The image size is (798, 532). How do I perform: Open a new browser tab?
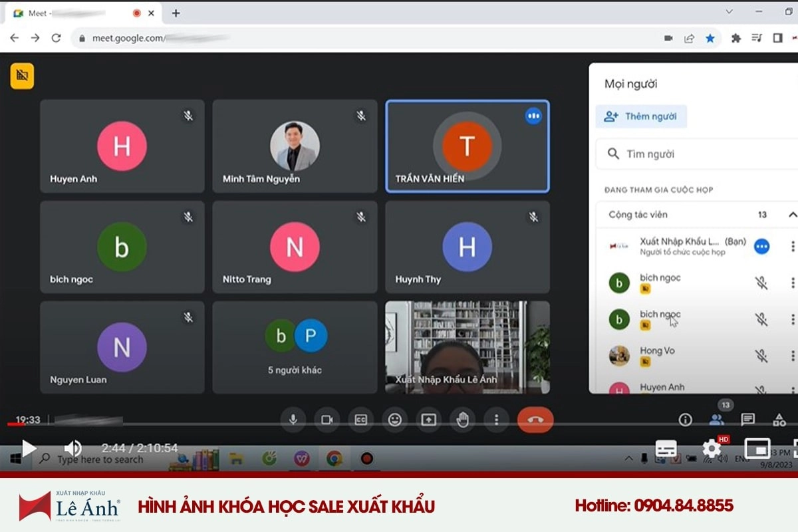(x=176, y=13)
